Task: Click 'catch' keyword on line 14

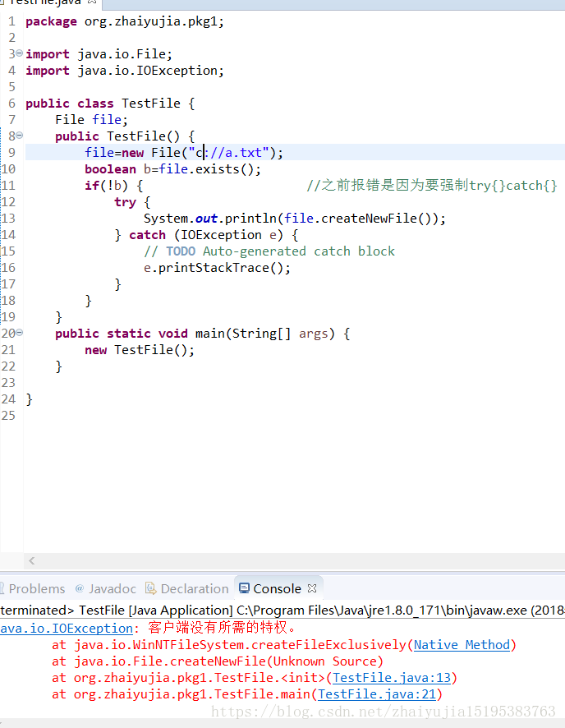Action: (x=148, y=235)
